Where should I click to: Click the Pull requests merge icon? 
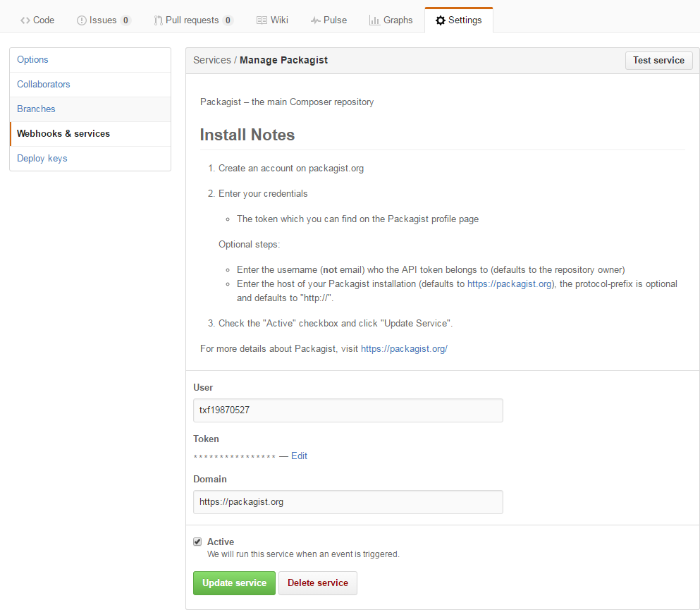point(158,20)
